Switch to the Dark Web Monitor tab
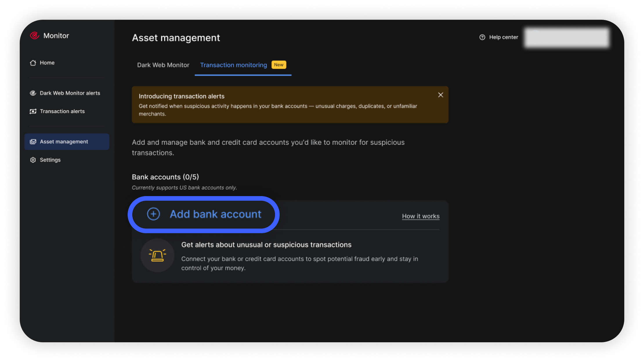This screenshot has width=644, height=362. 163,65
